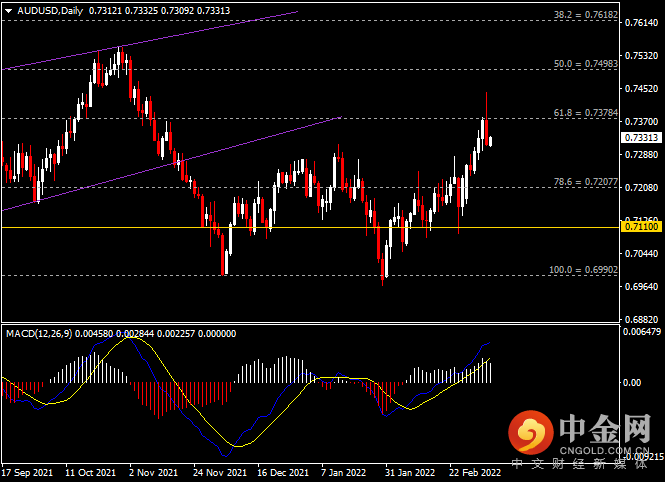Click the orange coin logo watermark
665x482 pixels.
tap(529, 433)
